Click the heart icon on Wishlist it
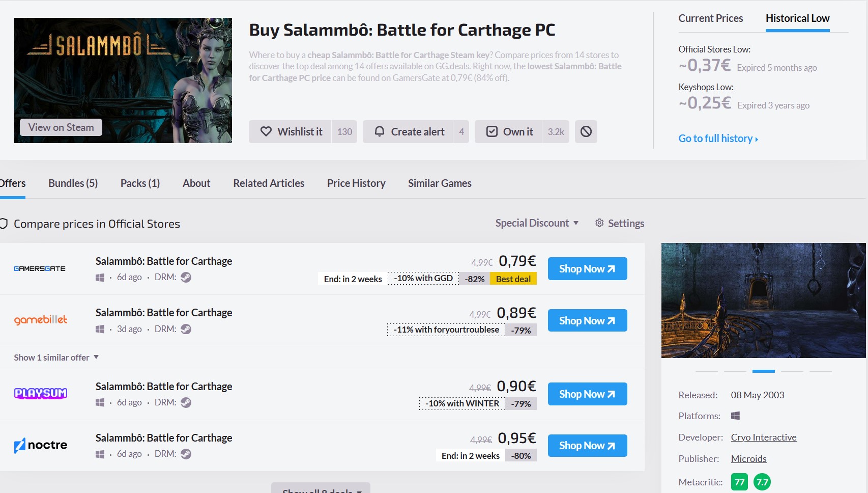Image resolution: width=868 pixels, height=493 pixels. pos(266,131)
